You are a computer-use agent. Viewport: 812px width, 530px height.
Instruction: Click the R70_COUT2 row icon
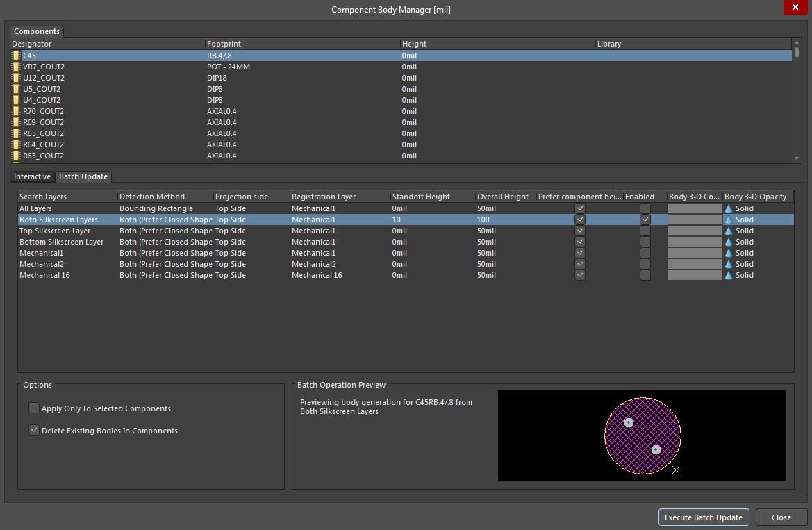(x=16, y=111)
